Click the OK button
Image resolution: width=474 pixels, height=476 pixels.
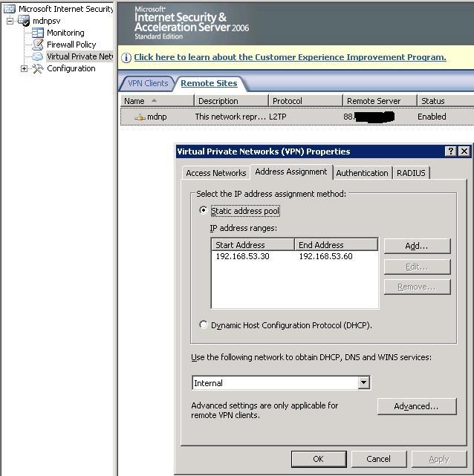(x=319, y=459)
